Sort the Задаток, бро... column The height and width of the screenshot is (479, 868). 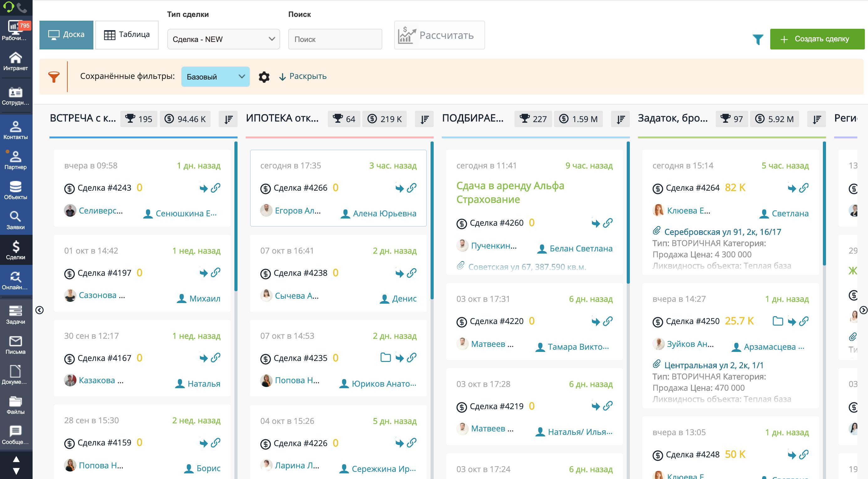click(x=817, y=119)
